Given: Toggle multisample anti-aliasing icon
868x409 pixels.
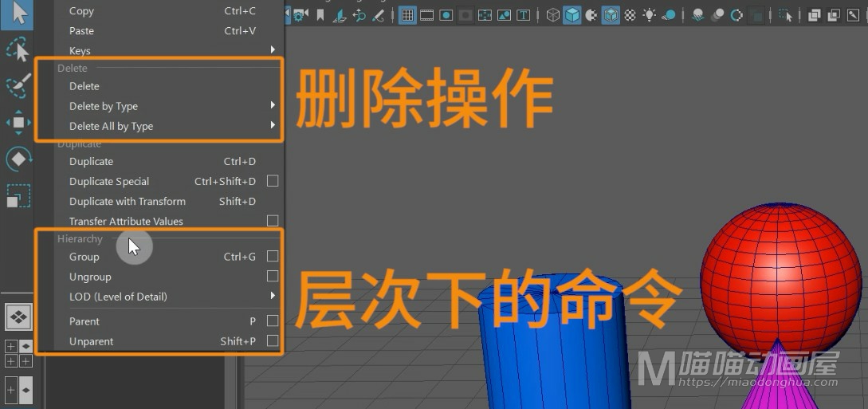Looking at the screenshot, I should [x=736, y=15].
